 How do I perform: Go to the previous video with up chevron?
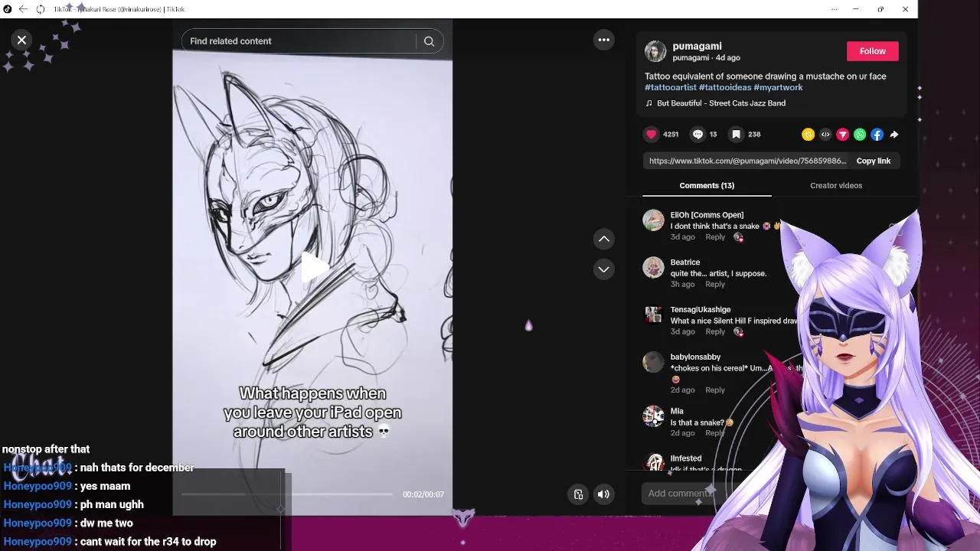point(604,239)
